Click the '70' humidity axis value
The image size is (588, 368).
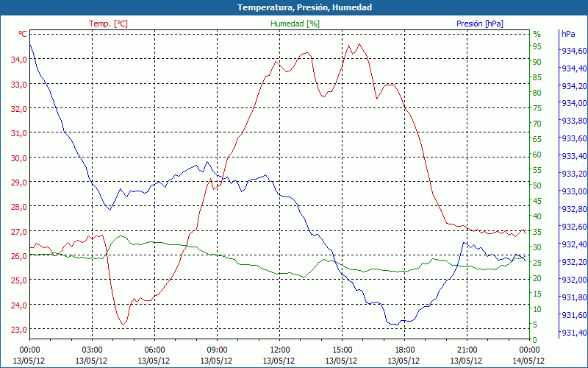pyautogui.click(x=537, y=124)
